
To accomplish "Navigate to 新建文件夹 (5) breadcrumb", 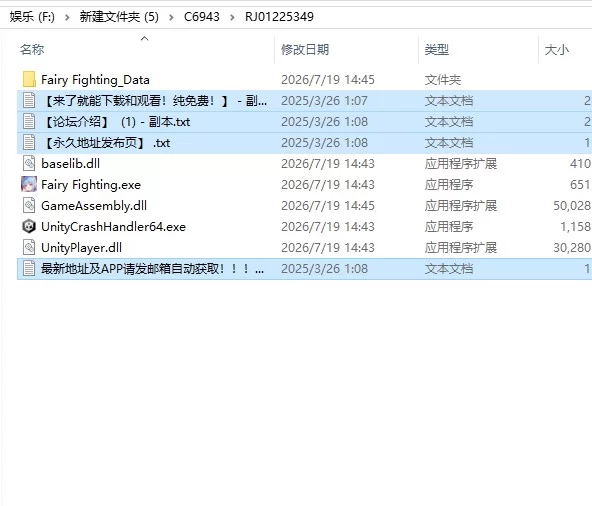I will point(119,17).
